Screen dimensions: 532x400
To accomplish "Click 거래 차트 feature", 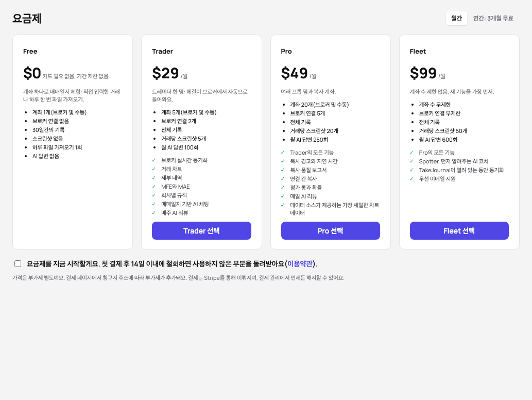I will tap(171, 169).
